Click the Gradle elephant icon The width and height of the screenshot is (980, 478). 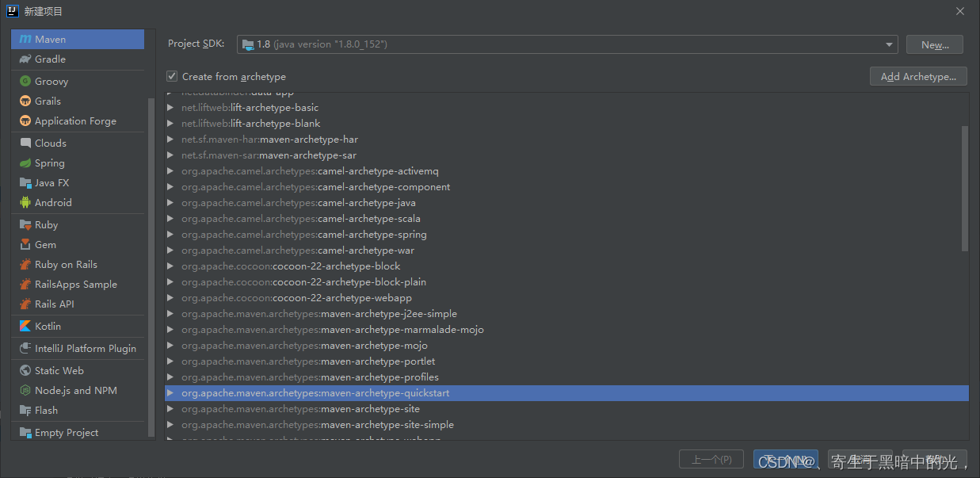point(25,59)
